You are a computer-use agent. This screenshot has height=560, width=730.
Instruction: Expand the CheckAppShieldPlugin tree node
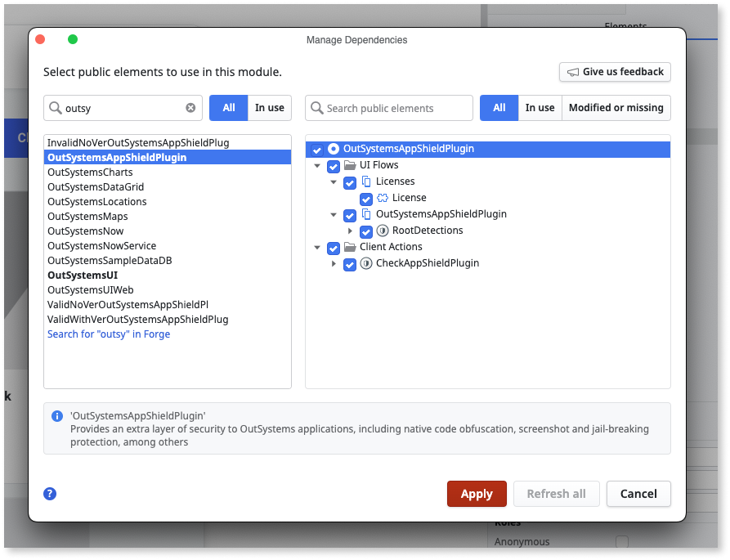click(x=334, y=264)
